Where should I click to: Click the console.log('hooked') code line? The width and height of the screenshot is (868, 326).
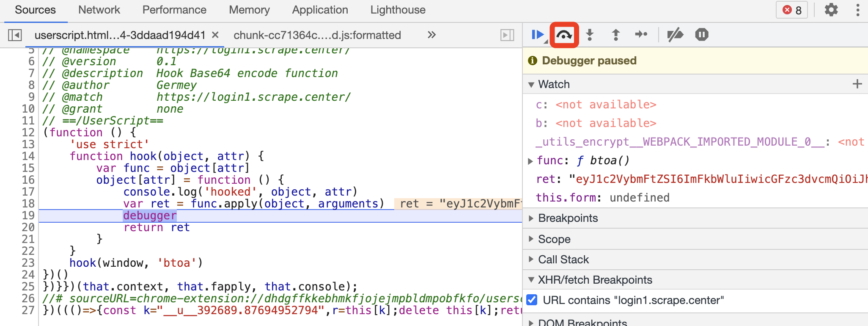pos(241,192)
